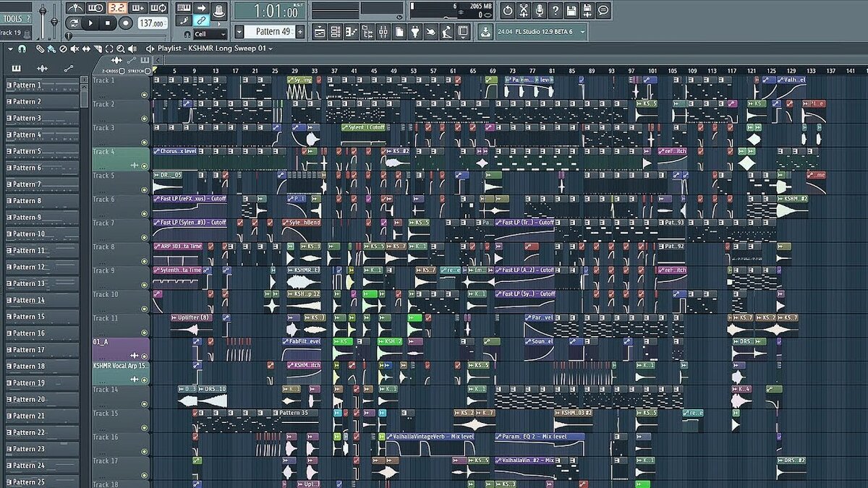Toggle pattern/song mode button
The image size is (868, 488).
point(73,23)
